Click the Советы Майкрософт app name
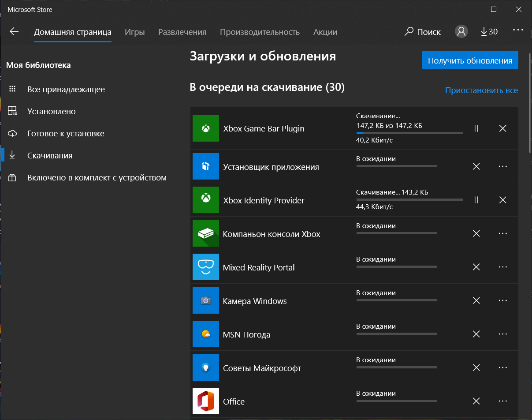Image resolution: width=532 pixels, height=420 pixels. [262, 368]
